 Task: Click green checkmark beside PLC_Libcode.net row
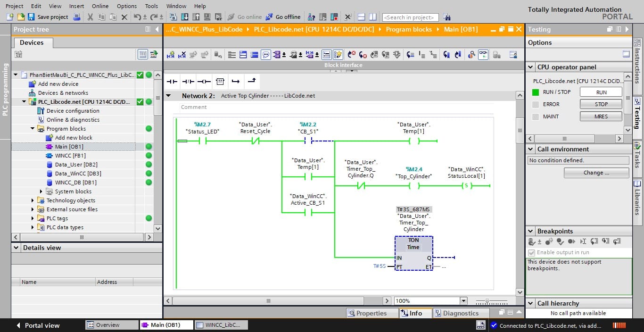(140, 102)
